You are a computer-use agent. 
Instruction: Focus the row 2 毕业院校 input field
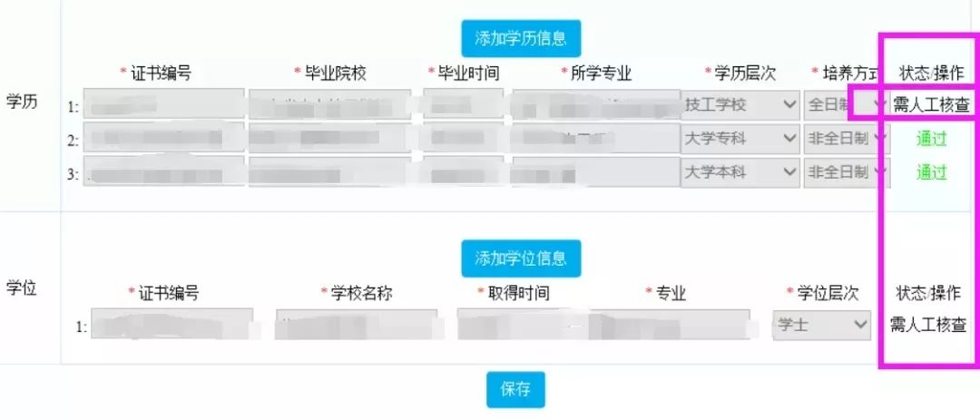(329, 138)
